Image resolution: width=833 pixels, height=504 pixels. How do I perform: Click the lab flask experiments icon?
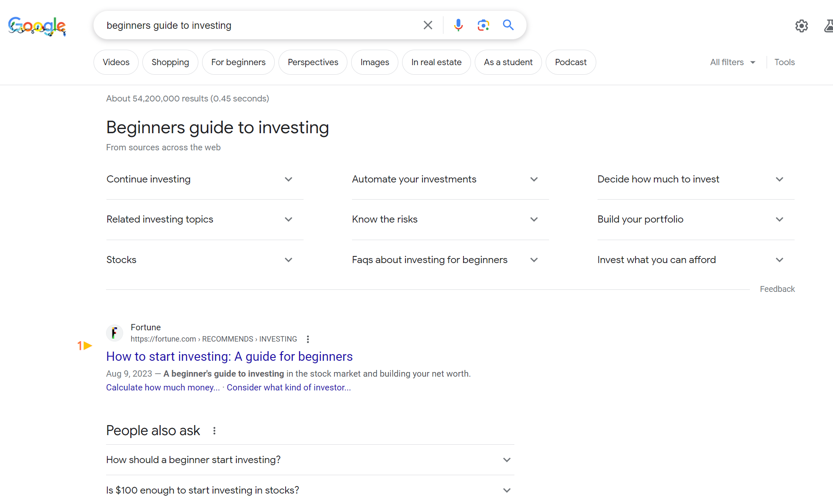[x=828, y=25]
